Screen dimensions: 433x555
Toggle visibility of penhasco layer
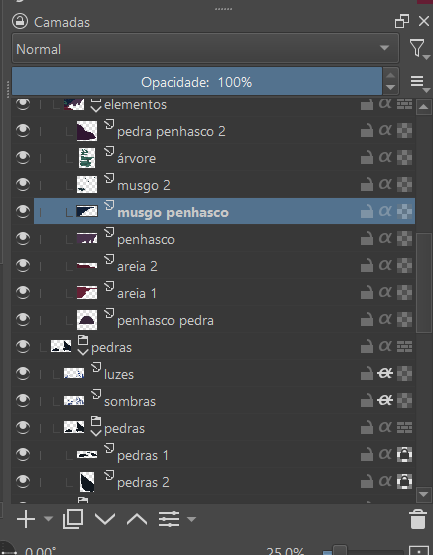[23, 238]
